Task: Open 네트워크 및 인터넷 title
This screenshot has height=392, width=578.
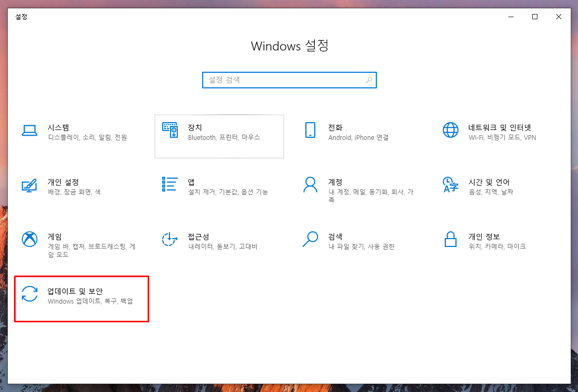Action: (x=500, y=127)
